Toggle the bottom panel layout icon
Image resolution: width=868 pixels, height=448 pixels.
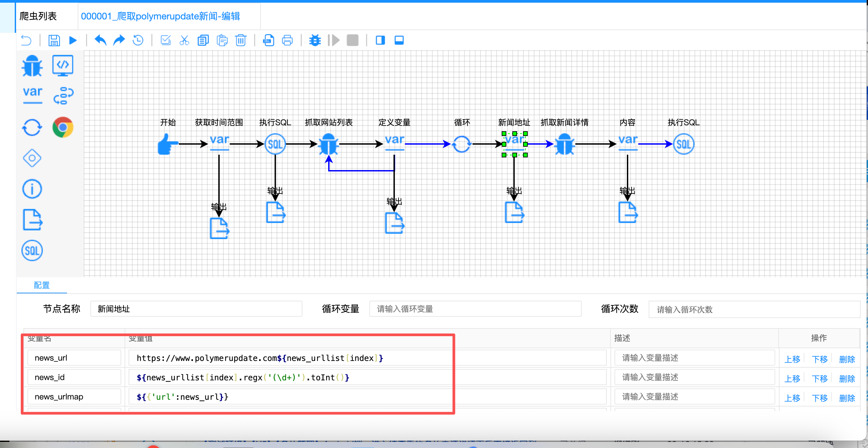point(399,41)
